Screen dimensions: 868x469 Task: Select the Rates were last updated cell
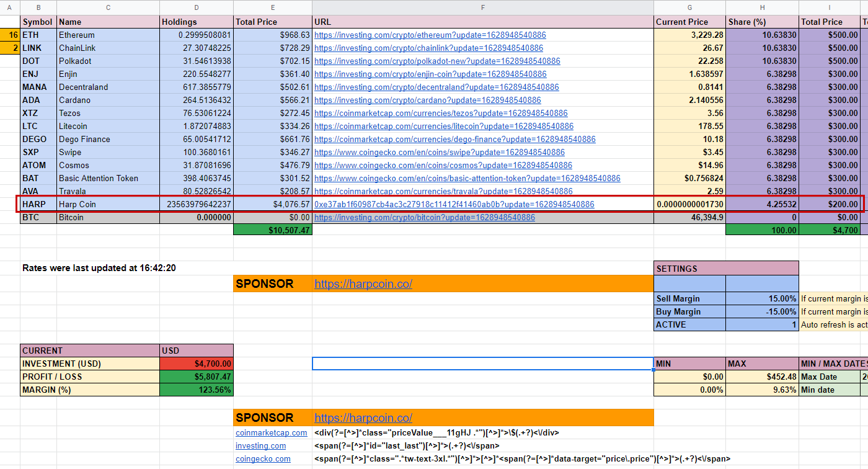[x=99, y=269]
